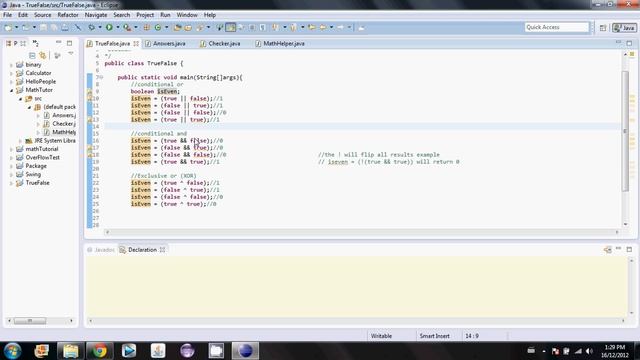The width and height of the screenshot is (640, 360).
Task: Close the Declaration view tab
Action: [162, 250]
